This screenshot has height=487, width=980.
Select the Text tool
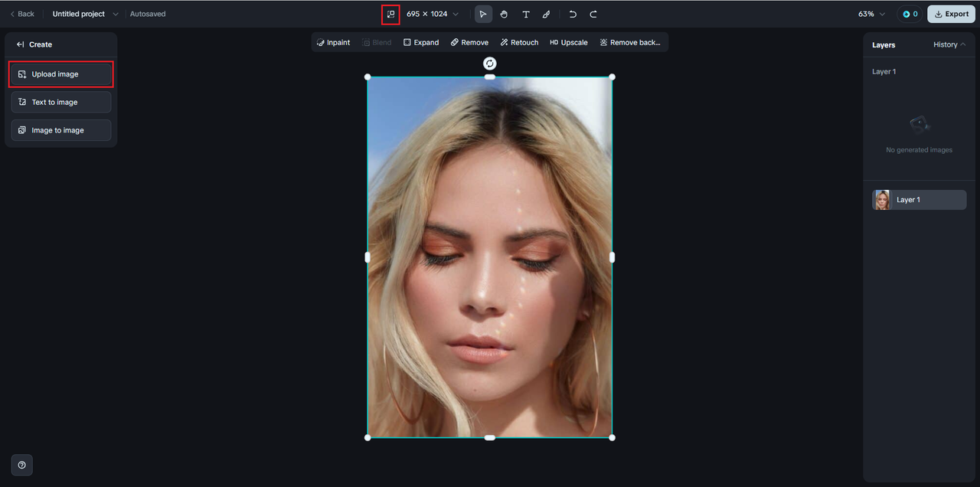point(525,14)
